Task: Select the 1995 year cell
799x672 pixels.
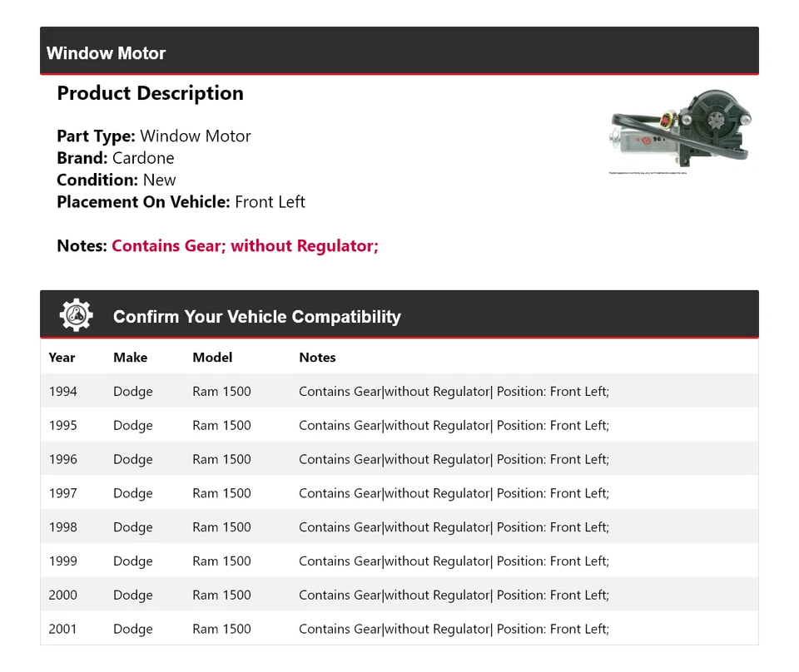Action: point(62,425)
